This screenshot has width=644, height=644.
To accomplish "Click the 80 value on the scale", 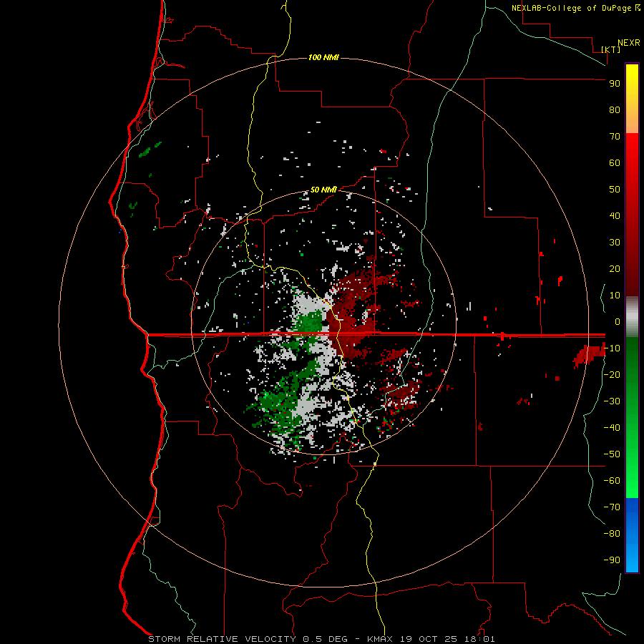I will coord(615,110).
